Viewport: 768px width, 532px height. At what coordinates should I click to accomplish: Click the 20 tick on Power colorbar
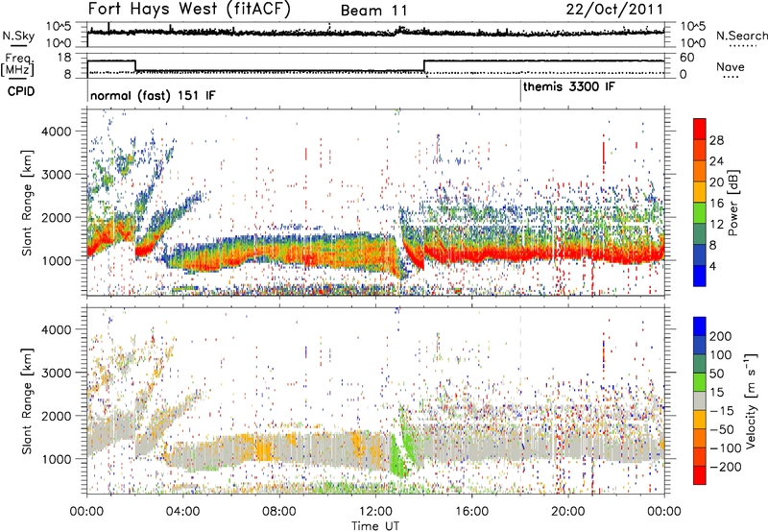pos(716,182)
